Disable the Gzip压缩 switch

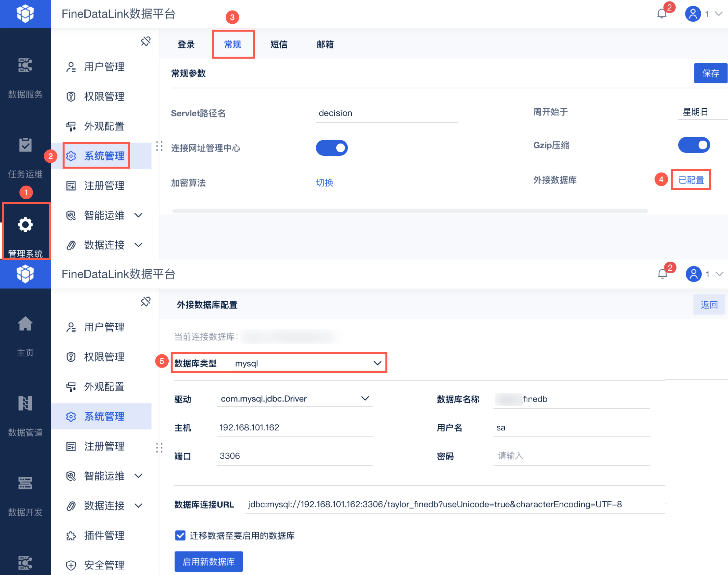point(694,145)
